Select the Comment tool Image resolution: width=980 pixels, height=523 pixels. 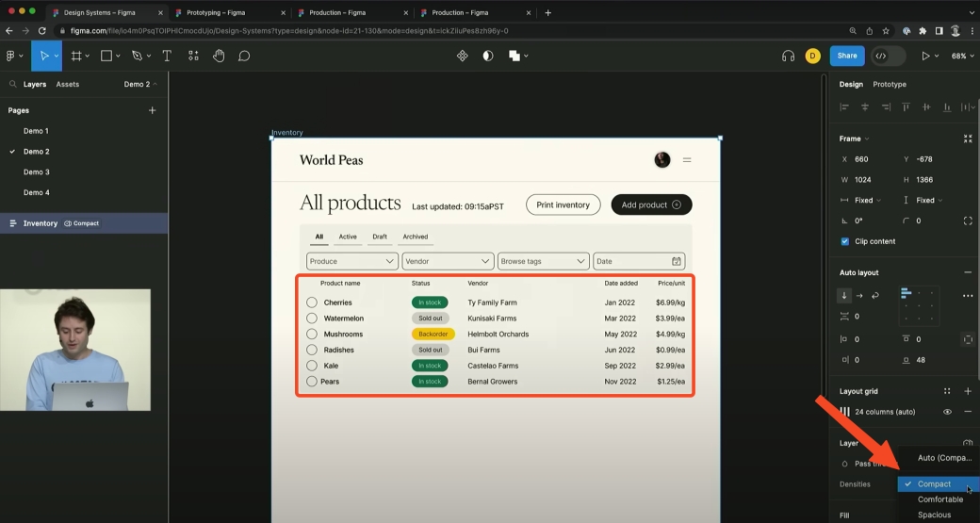tap(244, 57)
